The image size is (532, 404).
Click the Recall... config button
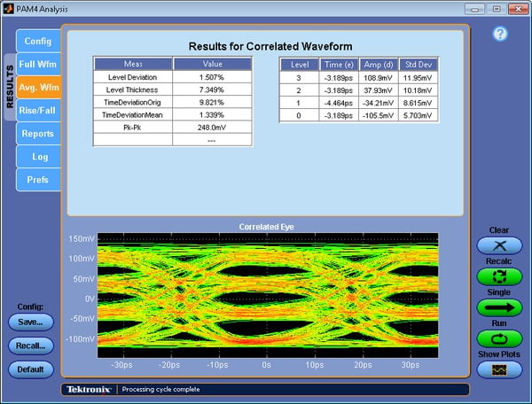pyautogui.click(x=31, y=346)
